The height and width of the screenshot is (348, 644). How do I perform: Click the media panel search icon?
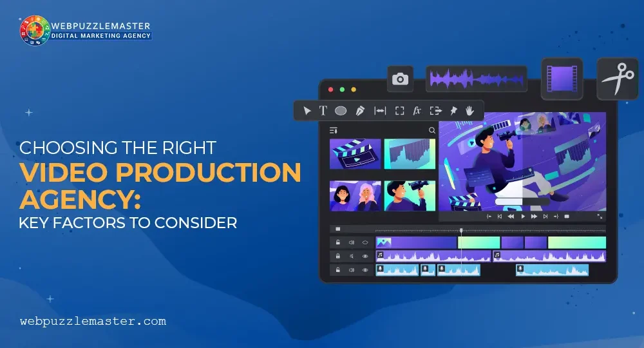tap(431, 130)
